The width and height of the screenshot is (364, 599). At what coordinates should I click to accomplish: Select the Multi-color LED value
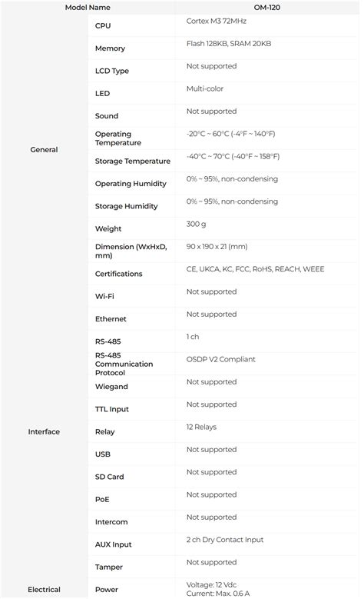tap(205, 88)
